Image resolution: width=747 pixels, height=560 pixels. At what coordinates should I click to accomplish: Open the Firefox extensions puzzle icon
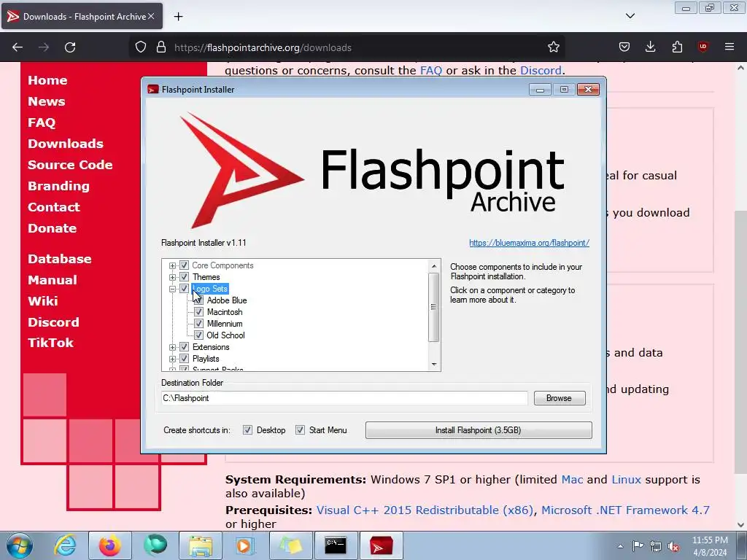(x=677, y=47)
